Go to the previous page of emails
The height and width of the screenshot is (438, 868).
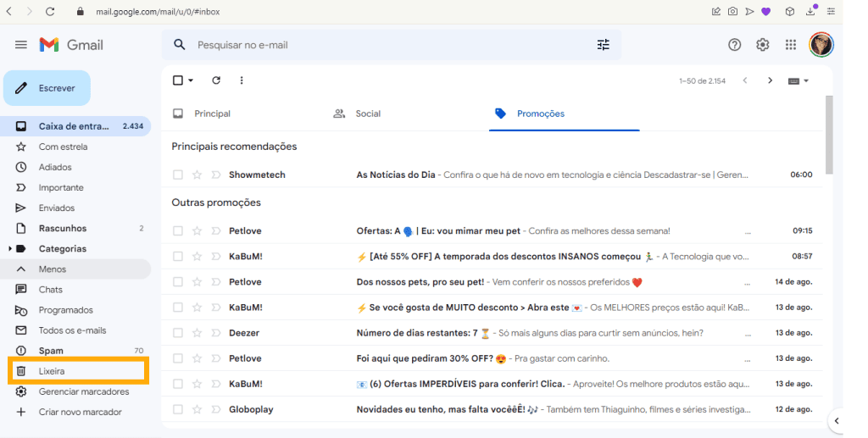(x=745, y=80)
